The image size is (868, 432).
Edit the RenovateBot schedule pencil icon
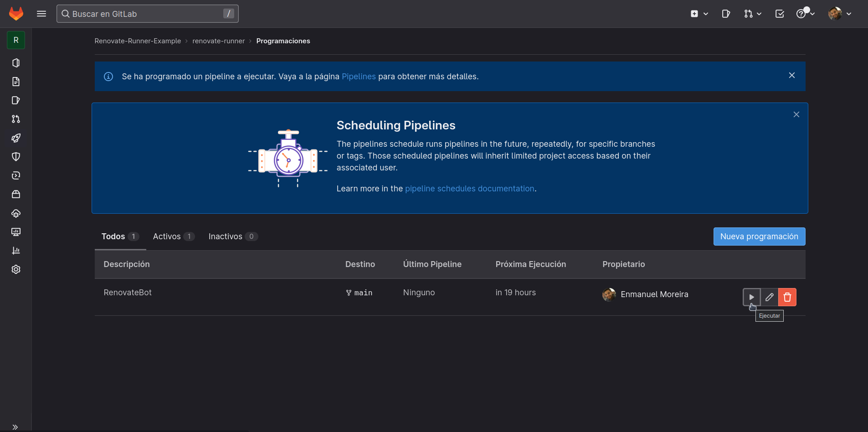click(x=770, y=297)
